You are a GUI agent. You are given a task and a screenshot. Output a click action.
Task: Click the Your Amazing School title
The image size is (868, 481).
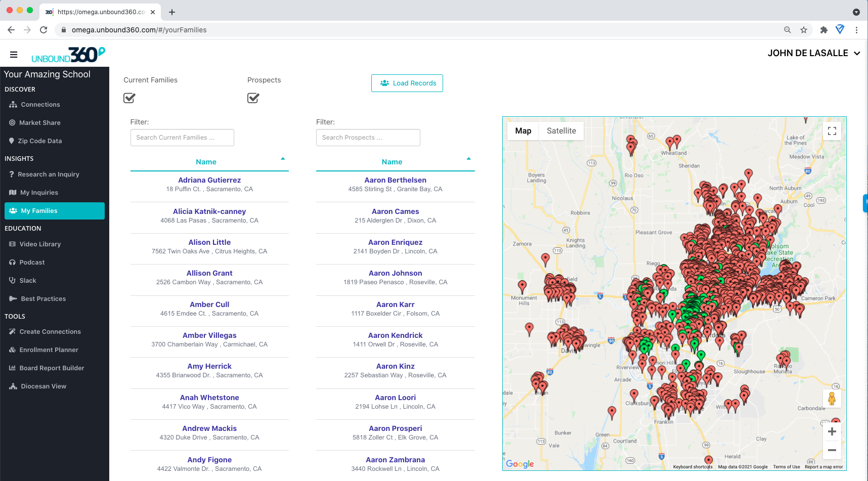click(47, 74)
